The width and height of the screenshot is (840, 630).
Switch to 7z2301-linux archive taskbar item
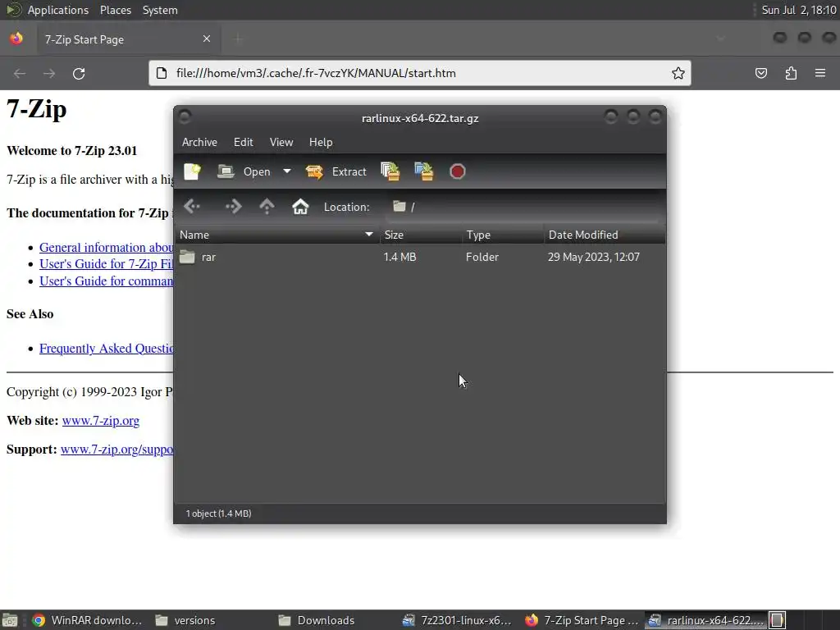456,620
